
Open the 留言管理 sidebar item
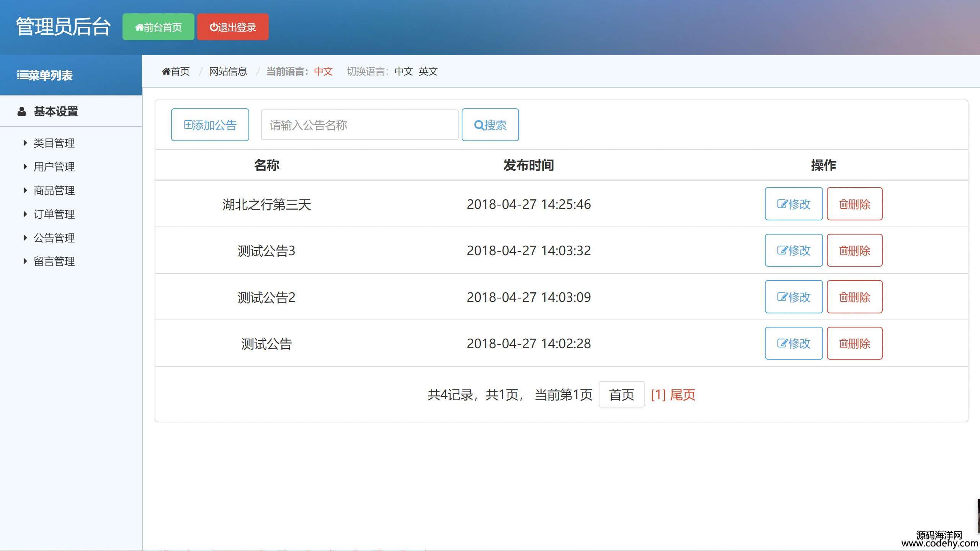point(54,261)
